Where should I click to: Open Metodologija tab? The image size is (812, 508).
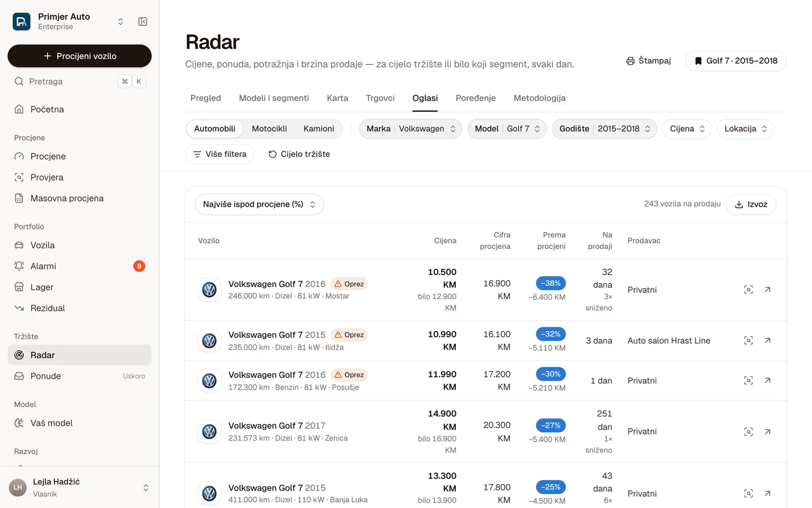[x=539, y=98]
